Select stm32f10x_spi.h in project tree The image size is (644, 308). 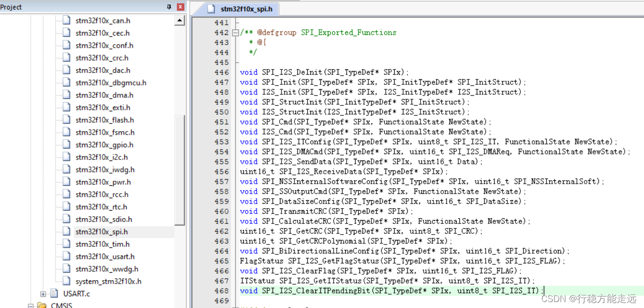tap(102, 232)
